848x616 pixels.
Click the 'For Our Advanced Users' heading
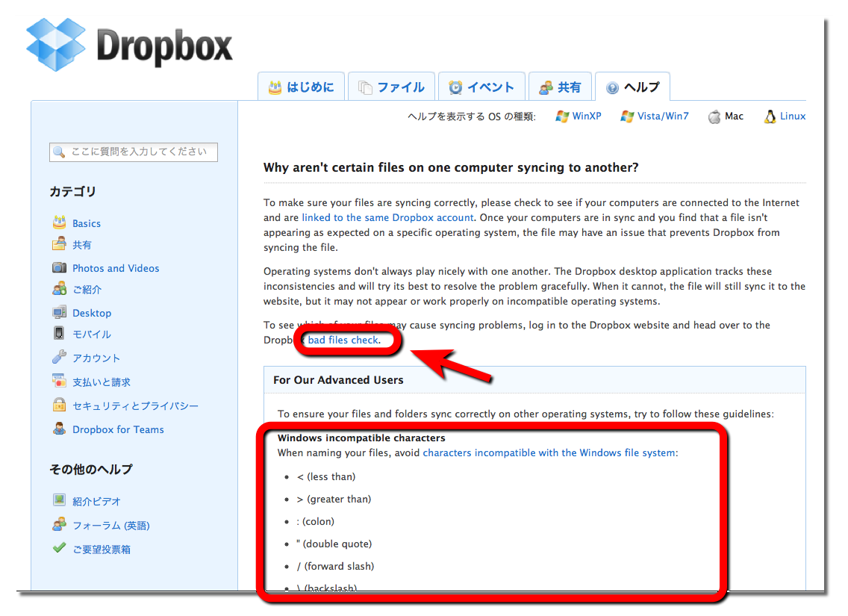pos(338,379)
